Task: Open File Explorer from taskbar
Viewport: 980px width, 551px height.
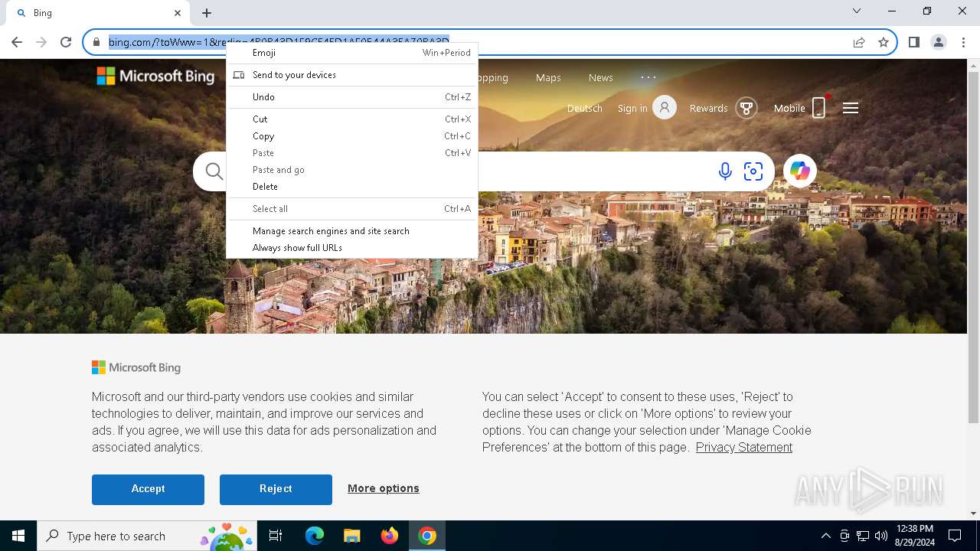Action: pyautogui.click(x=351, y=536)
